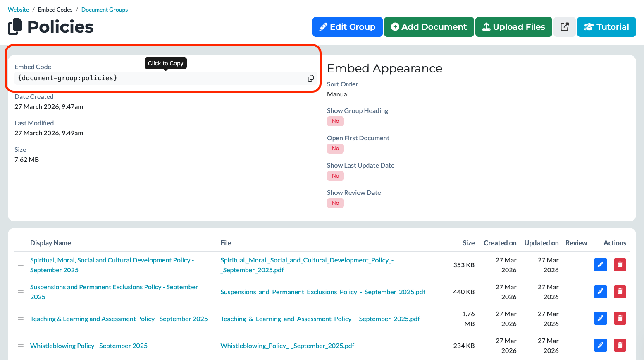Delete the Teaching & Learning and Assessment document
Viewport: 644px width, 360px height.
coord(620,318)
